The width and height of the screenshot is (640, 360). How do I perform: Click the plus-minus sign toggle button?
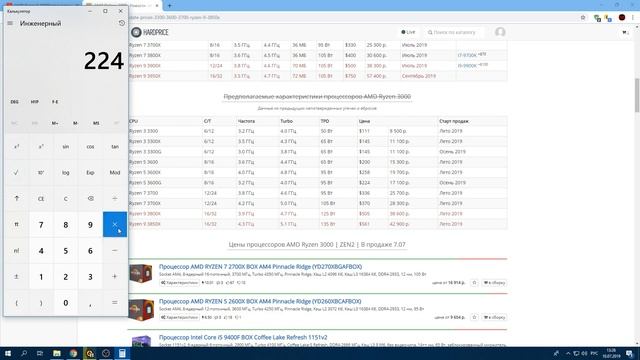pos(17,277)
